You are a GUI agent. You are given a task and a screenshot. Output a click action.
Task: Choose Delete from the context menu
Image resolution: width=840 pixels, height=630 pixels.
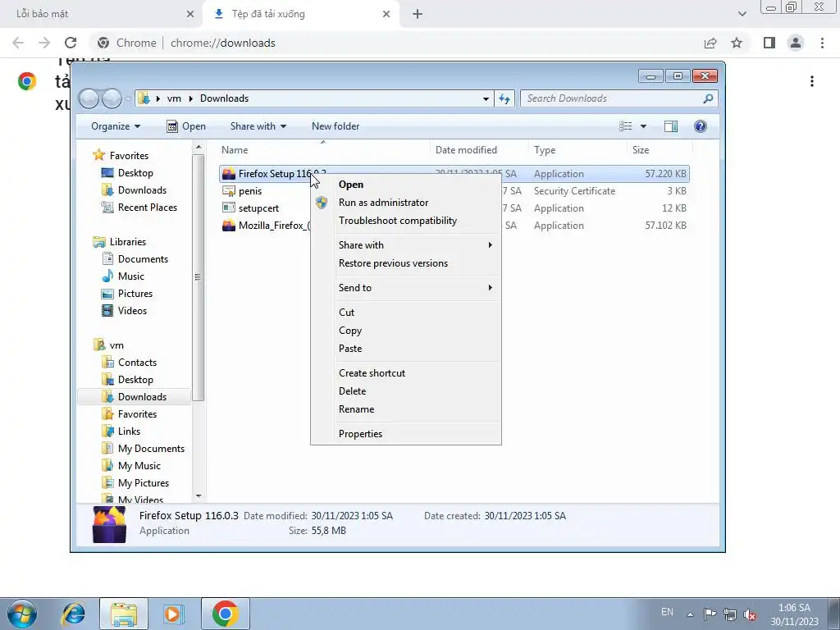point(353,391)
